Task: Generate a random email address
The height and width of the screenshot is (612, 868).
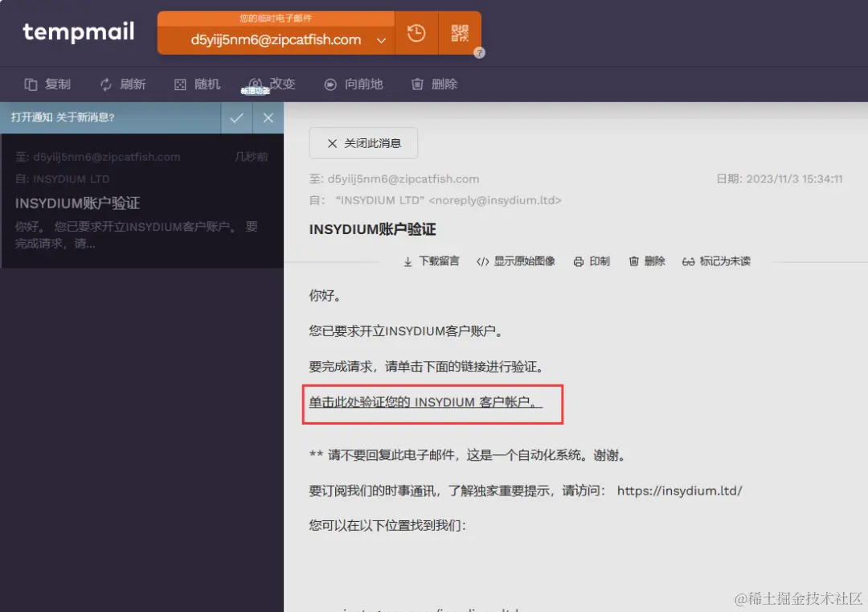Action: click(x=197, y=84)
